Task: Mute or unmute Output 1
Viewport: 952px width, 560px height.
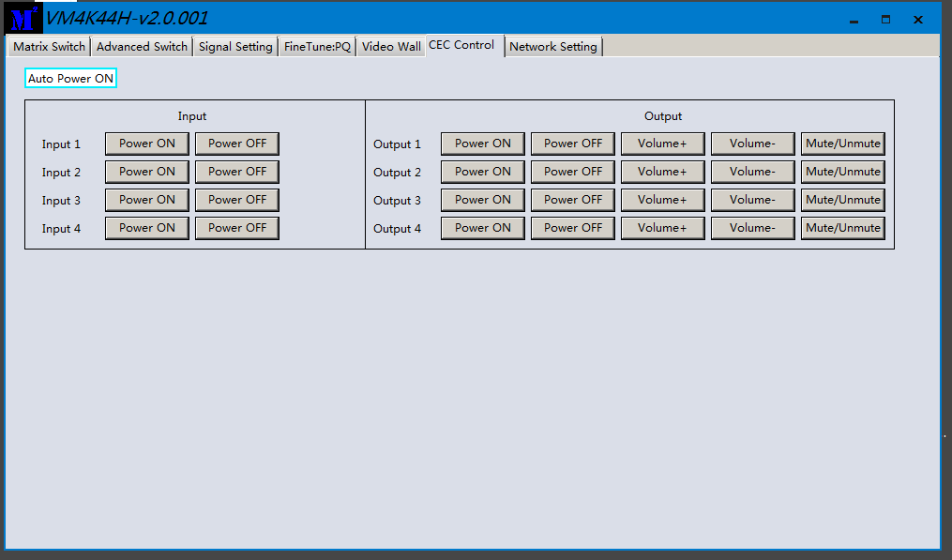Action: [843, 144]
